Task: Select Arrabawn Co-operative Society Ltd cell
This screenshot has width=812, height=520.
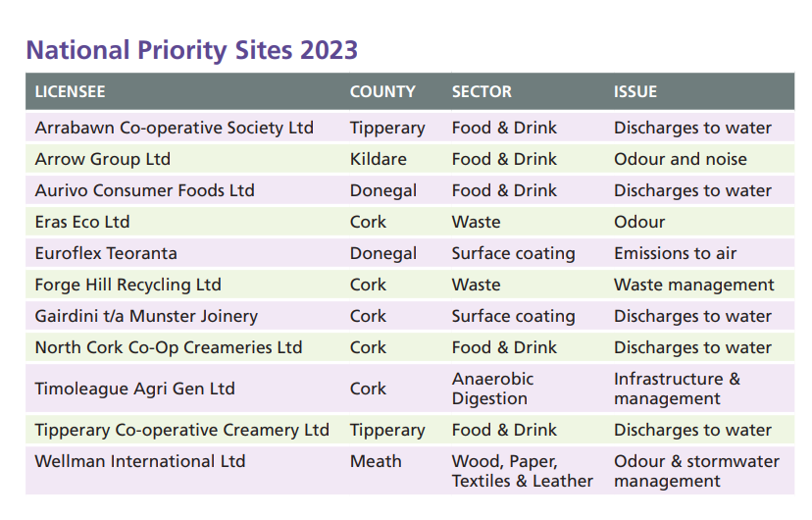Action: click(174, 128)
